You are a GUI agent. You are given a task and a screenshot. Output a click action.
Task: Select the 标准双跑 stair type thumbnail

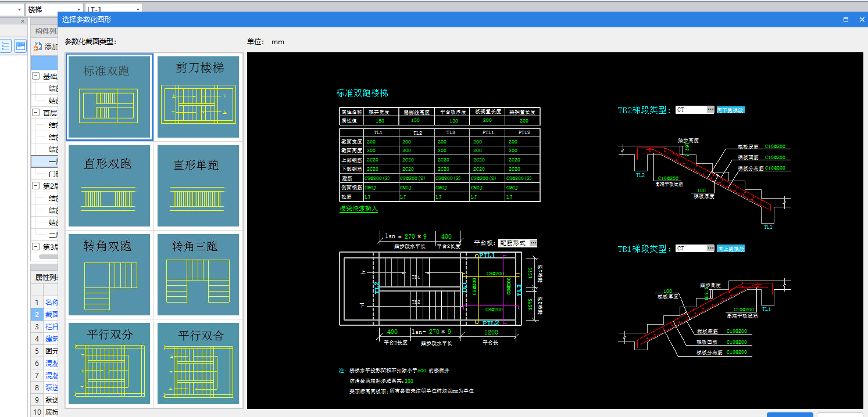[x=109, y=97]
